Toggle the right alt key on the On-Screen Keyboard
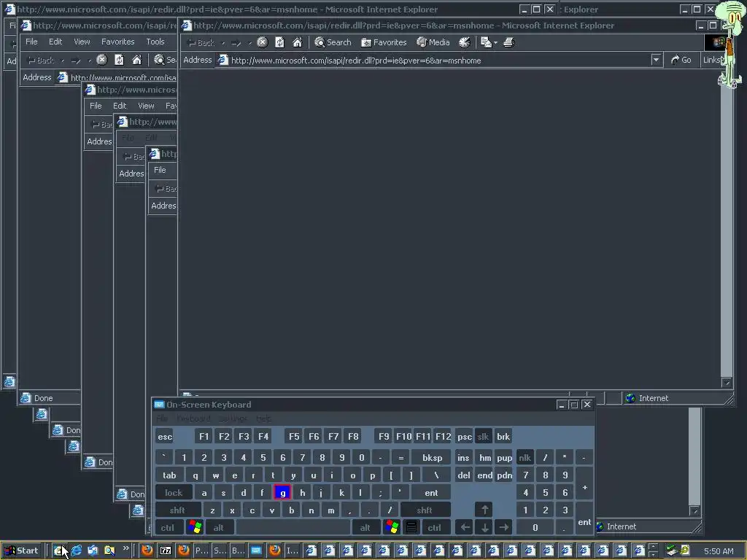747x560 pixels. (365, 528)
